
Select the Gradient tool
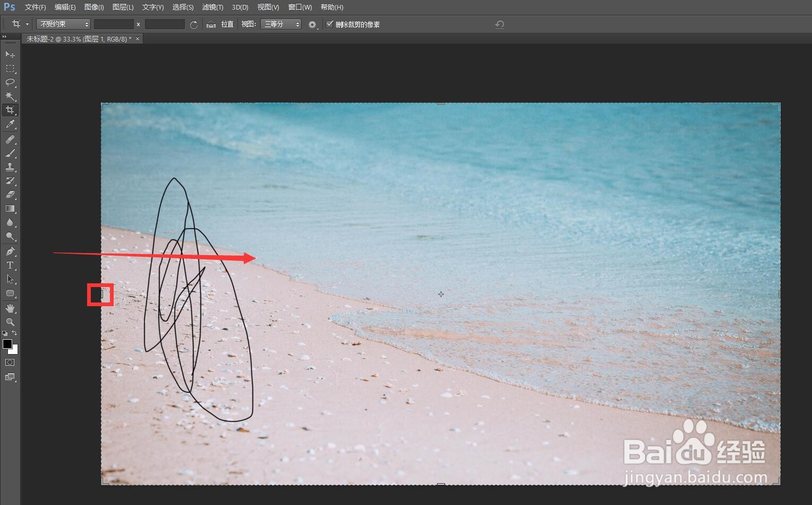(x=10, y=208)
